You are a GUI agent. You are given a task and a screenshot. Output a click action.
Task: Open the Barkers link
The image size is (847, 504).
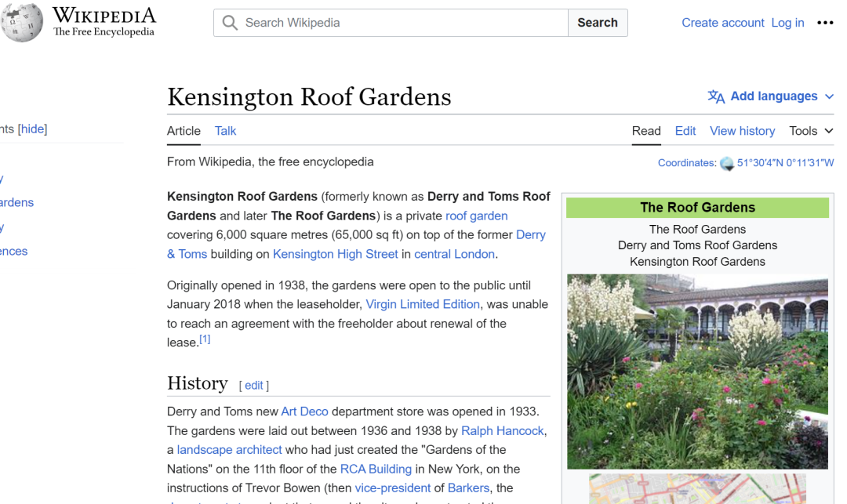468,488
